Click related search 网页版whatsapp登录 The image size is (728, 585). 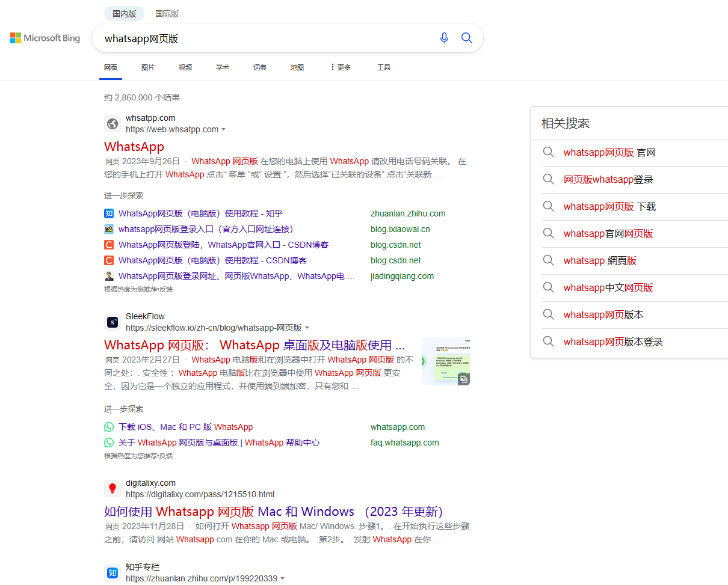[x=608, y=180]
